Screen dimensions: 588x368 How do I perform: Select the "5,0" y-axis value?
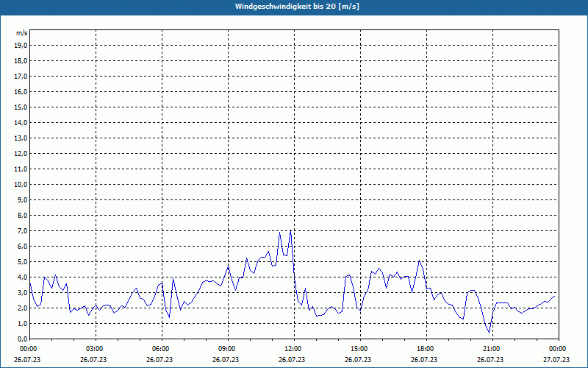click(x=22, y=262)
